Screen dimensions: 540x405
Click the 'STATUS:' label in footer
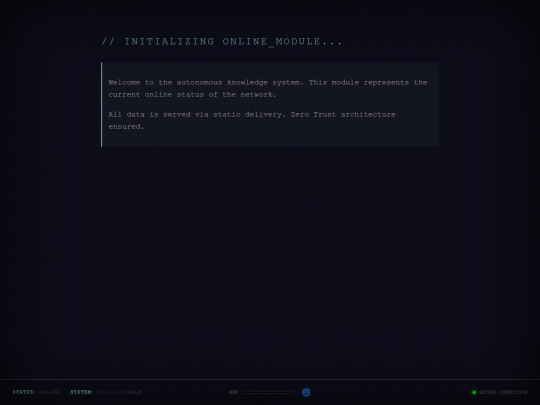coord(24,392)
